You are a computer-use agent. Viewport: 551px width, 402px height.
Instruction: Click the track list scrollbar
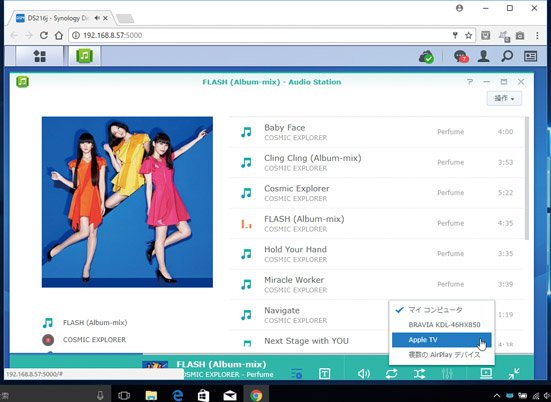pos(526,179)
